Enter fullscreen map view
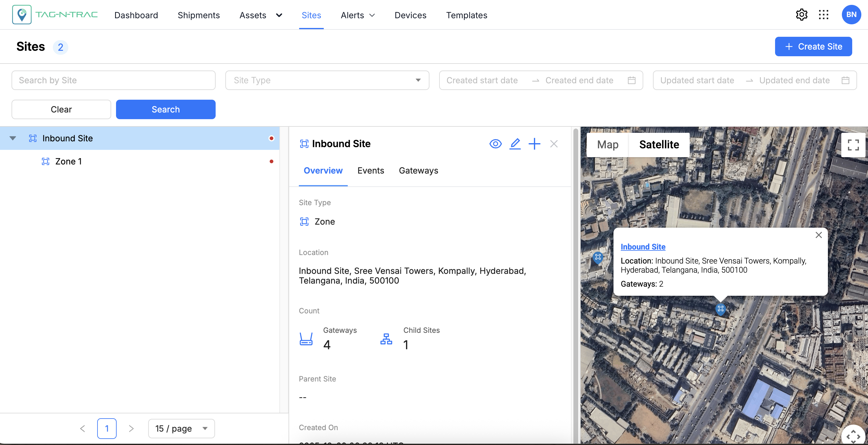The image size is (868, 445). click(x=853, y=145)
